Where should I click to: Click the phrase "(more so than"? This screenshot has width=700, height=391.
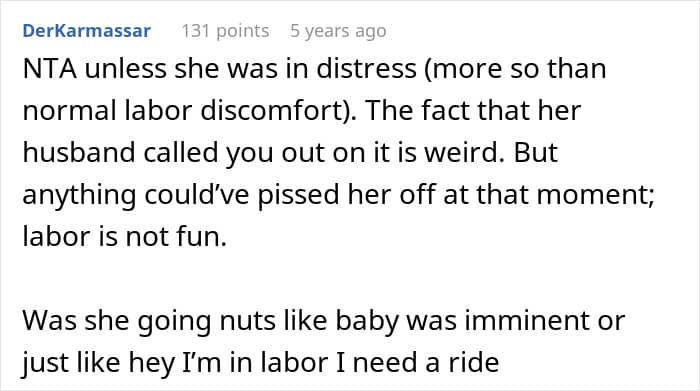tap(515, 69)
